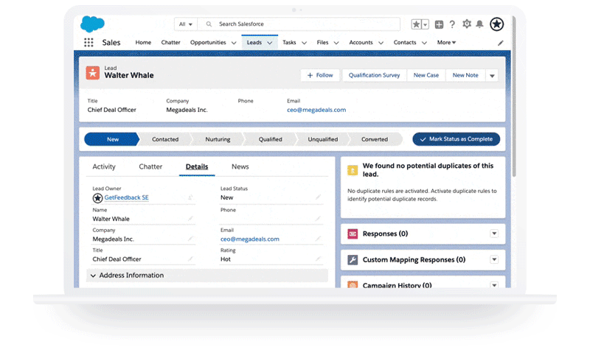Viewport: 590px width, 364px height.
Task: Edit the Rating field pencil icon
Action: 319,259
